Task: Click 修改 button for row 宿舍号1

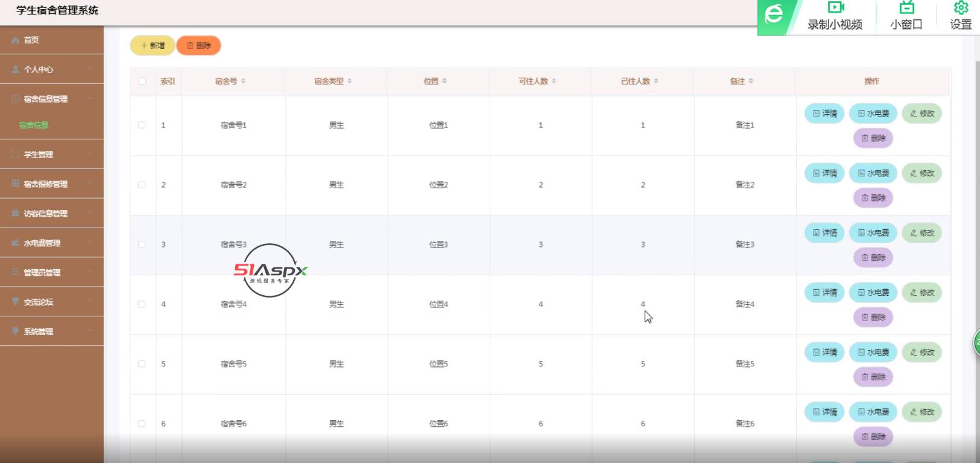Action: (x=922, y=113)
